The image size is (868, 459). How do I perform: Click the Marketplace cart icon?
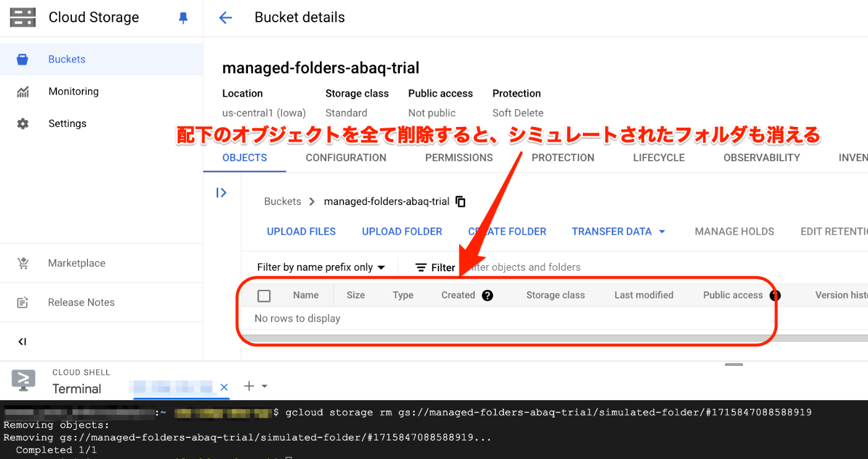click(23, 263)
